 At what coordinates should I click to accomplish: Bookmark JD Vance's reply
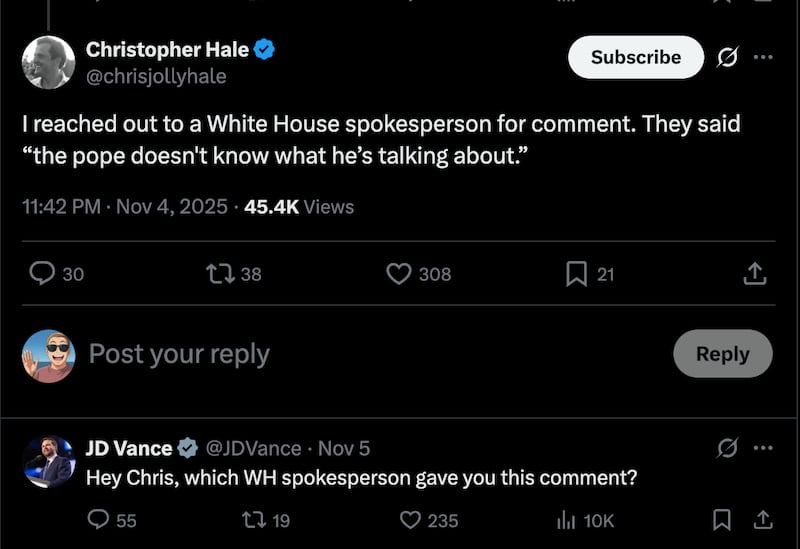(x=721, y=520)
